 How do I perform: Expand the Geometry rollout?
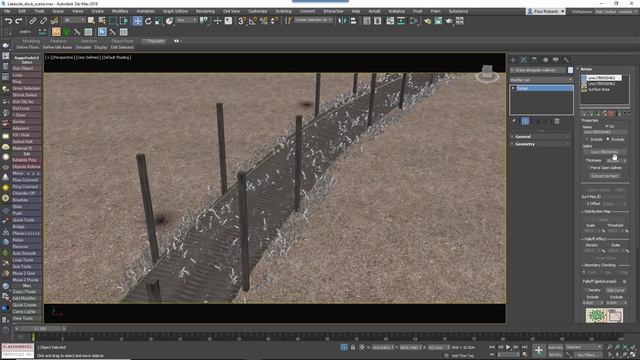pyautogui.click(x=541, y=144)
